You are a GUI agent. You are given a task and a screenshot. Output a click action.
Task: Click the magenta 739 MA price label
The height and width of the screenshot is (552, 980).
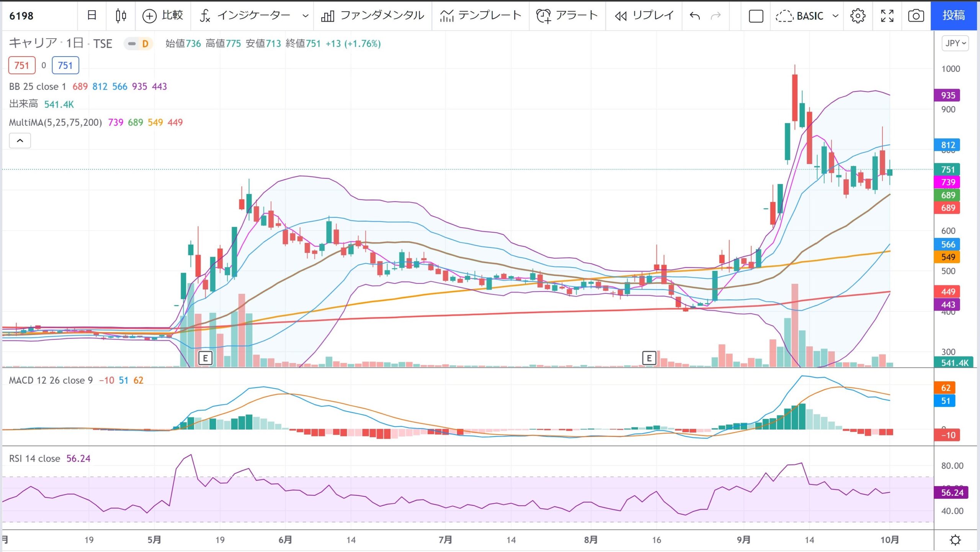tap(948, 182)
